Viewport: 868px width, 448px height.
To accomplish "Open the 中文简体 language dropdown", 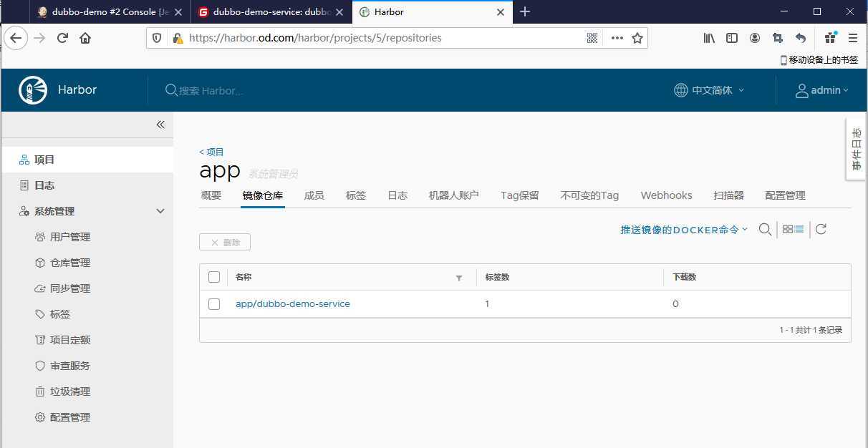I will [x=709, y=90].
